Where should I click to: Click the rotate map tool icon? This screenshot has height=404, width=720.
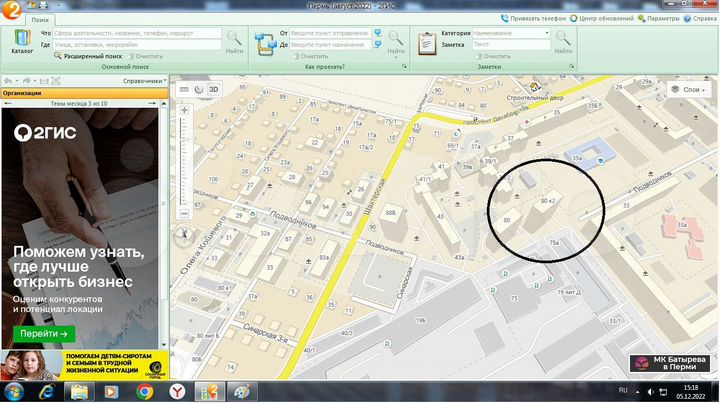pos(199,89)
